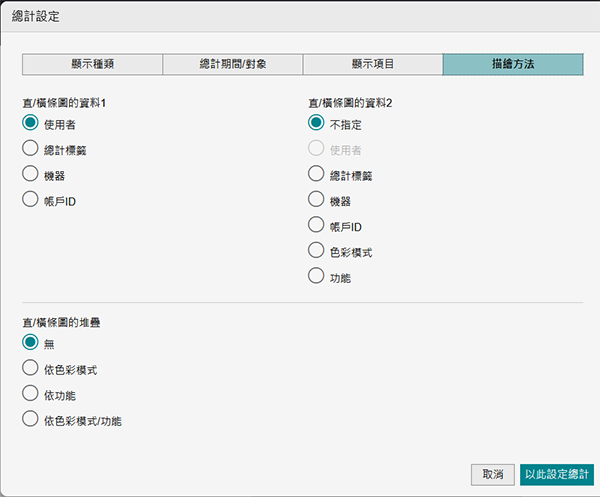Go to the 顯示項目 tab
This screenshot has width=600, height=497.
(372, 64)
